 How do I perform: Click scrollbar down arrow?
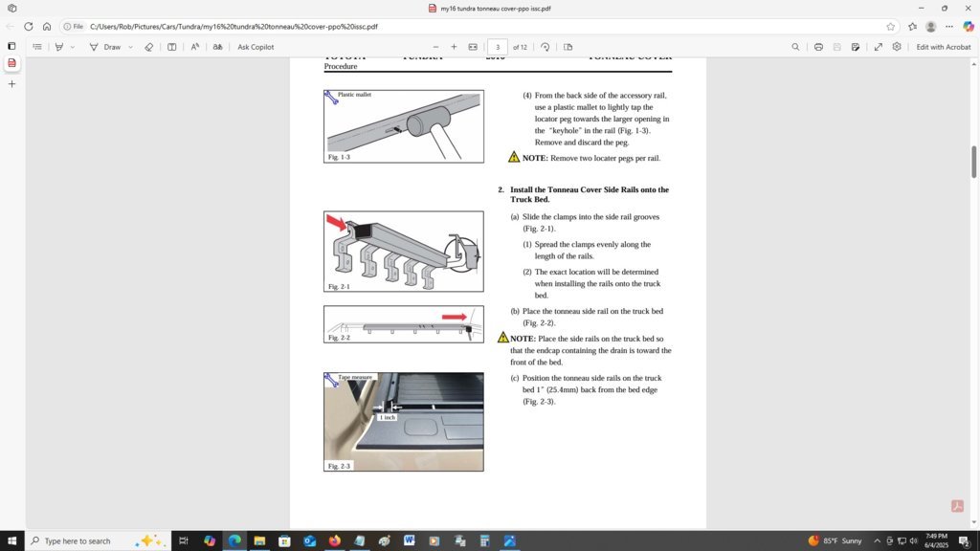[x=973, y=523]
